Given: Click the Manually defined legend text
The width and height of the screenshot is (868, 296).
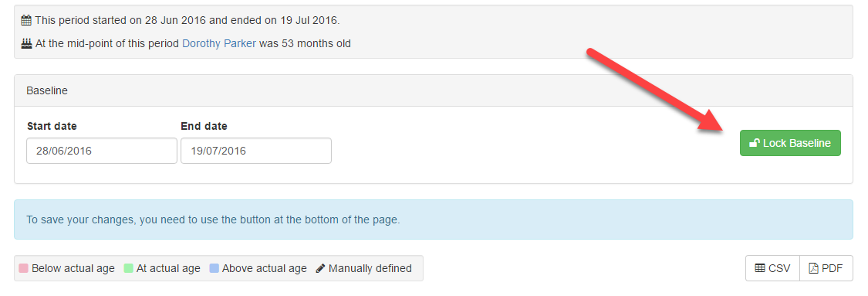Looking at the screenshot, I should tap(370, 268).
